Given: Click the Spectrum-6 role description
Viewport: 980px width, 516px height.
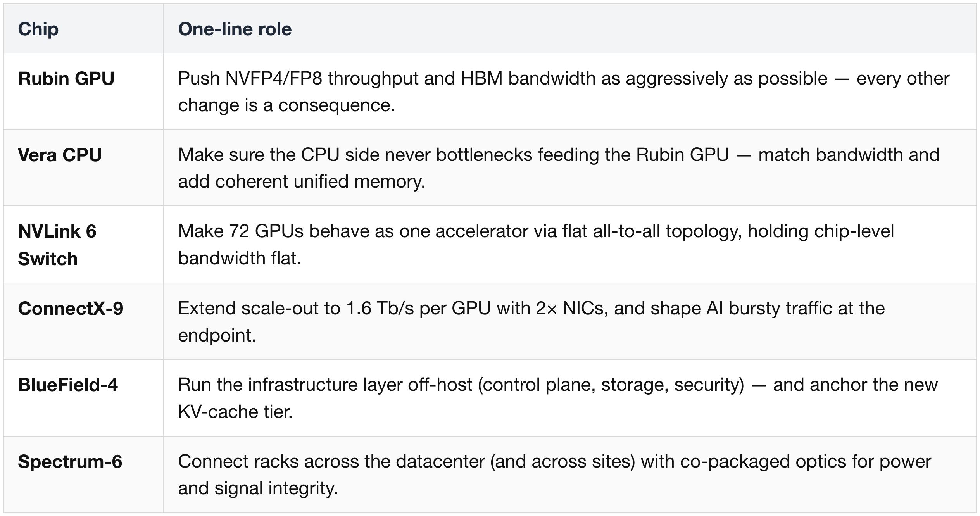Looking at the screenshot, I should (554, 475).
